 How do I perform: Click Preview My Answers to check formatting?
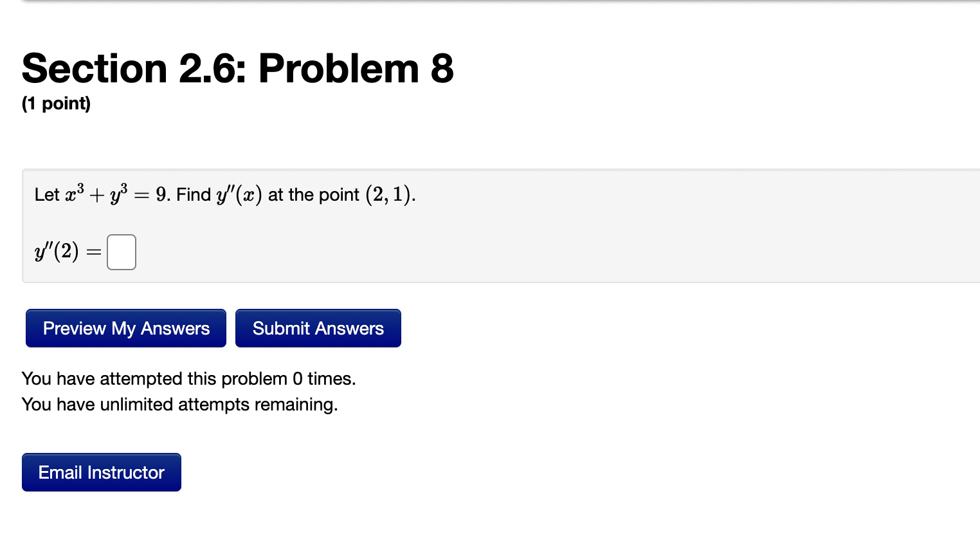pyautogui.click(x=125, y=328)
